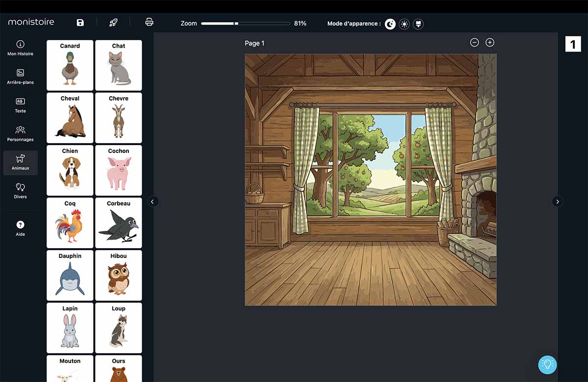Click the Lapin card
Viewport: 588px width, 382px height.
click(x=70, y=328)
